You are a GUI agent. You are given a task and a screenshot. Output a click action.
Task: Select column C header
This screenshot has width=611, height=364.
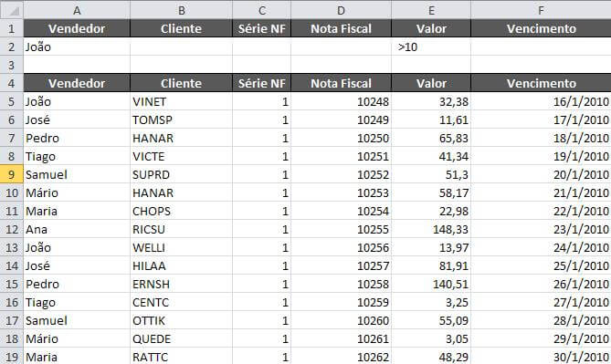(x=261, y=10)
